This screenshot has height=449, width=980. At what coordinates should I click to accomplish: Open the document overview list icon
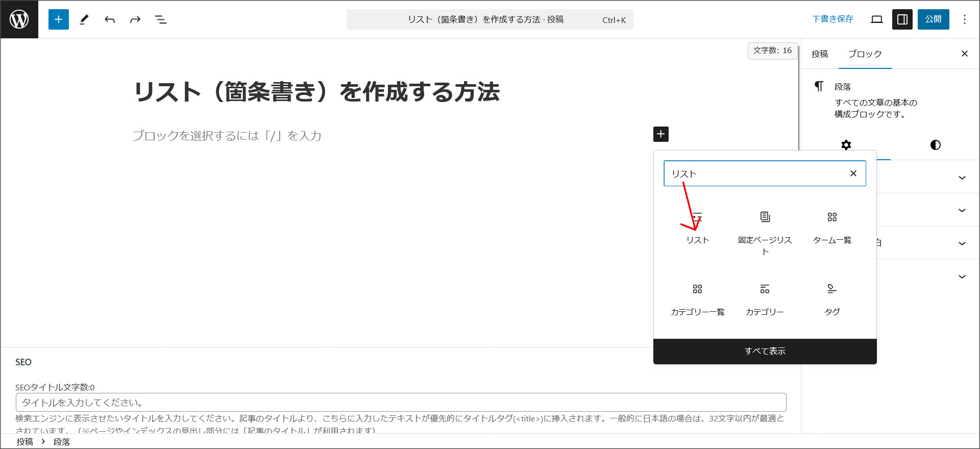161,19
